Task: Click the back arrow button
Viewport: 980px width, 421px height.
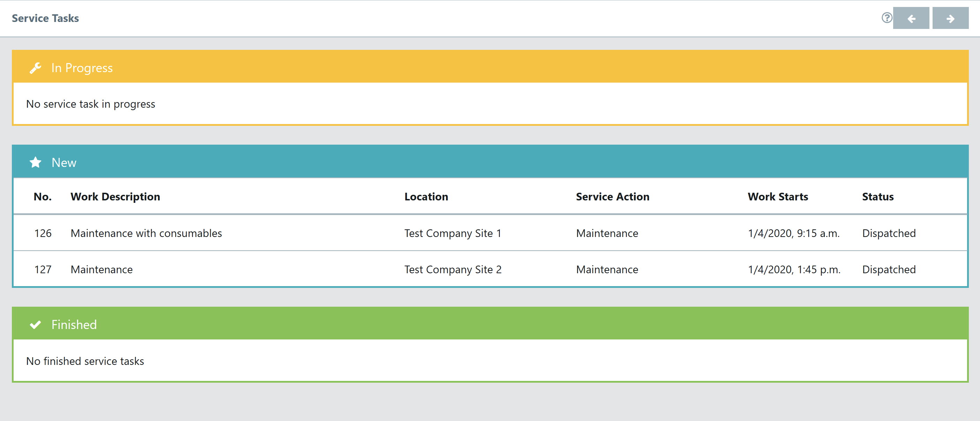Action: coord(911,18)
